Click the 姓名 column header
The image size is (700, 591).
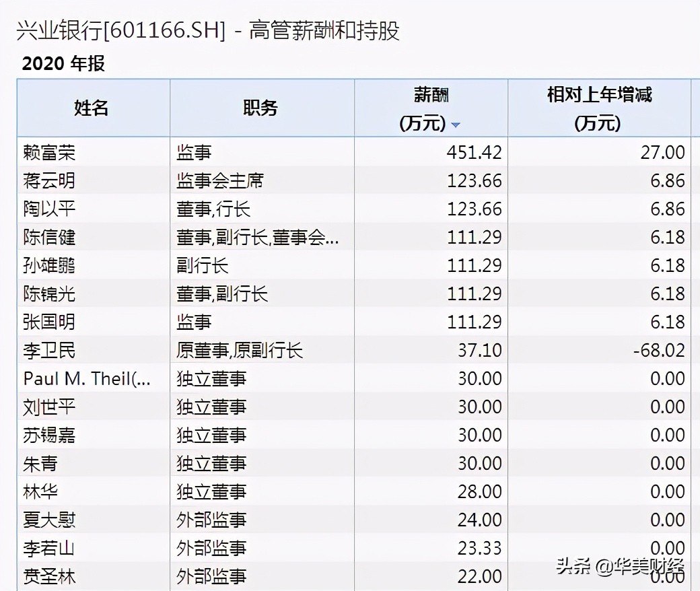92,107
